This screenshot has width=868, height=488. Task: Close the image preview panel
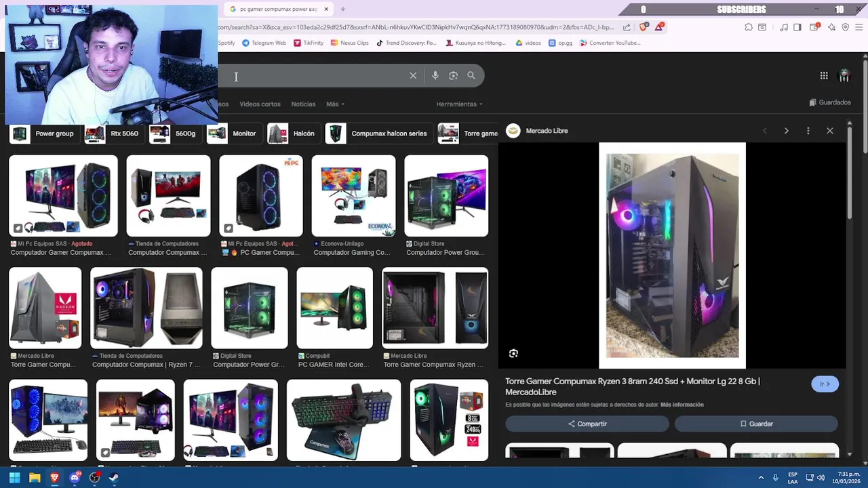point(830,131)
